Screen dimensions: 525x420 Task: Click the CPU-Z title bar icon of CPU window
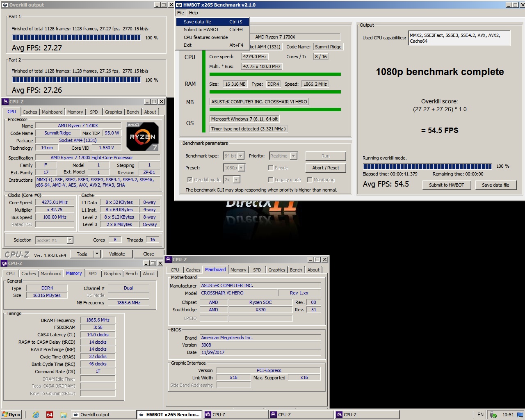point(5,102)
